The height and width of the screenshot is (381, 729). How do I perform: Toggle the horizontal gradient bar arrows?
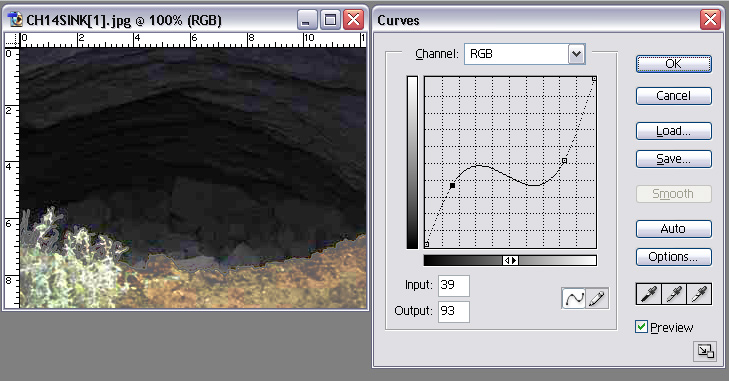pos(510,261)
